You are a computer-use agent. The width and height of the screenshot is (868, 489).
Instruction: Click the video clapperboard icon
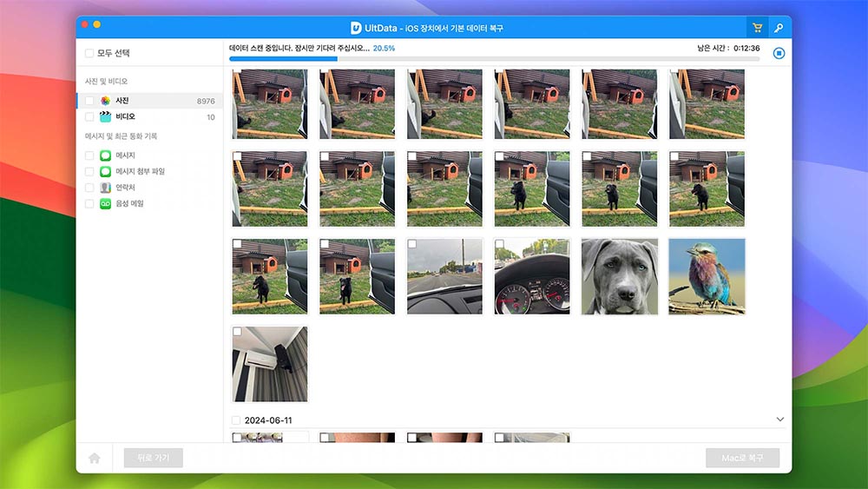pyautogui.click(x=105, y=117)
